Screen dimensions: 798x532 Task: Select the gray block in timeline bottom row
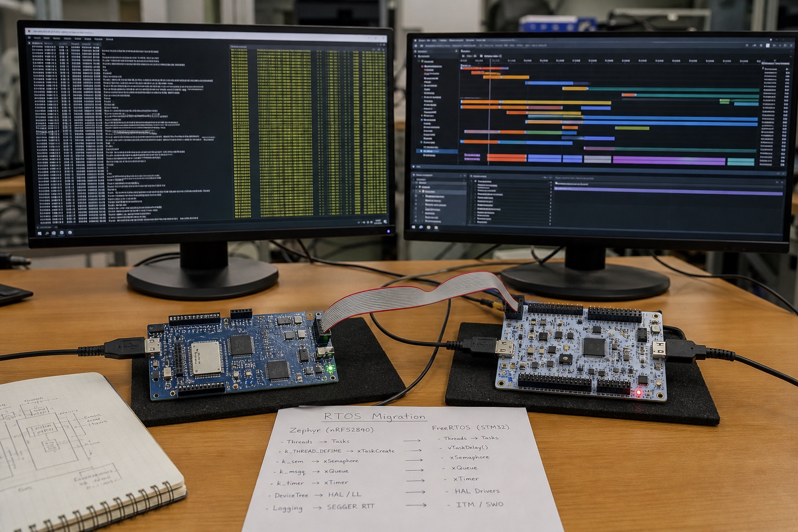click(x=597, y=159)
